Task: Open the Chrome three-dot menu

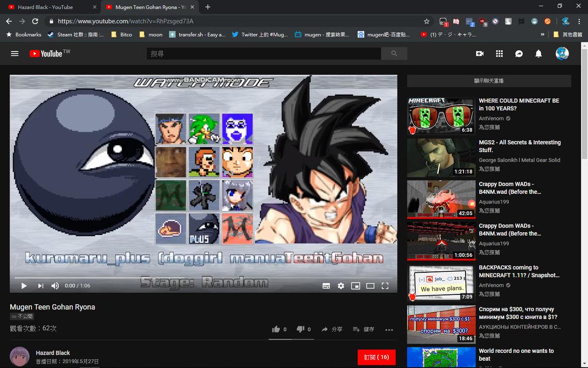Action: [579, 21]
